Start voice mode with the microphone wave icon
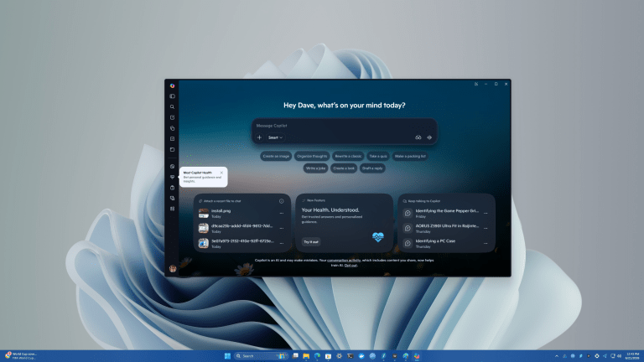This screenshot has height=362, width=644. 429,137
